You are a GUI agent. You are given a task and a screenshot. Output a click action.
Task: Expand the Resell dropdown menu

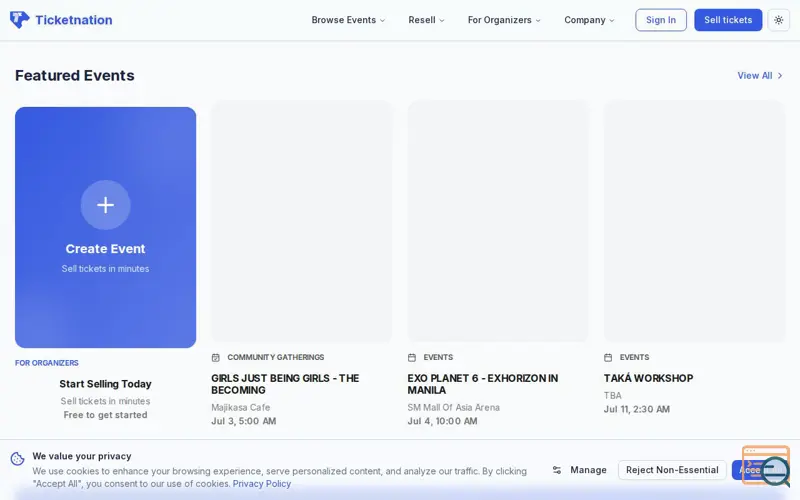[427, 20]
